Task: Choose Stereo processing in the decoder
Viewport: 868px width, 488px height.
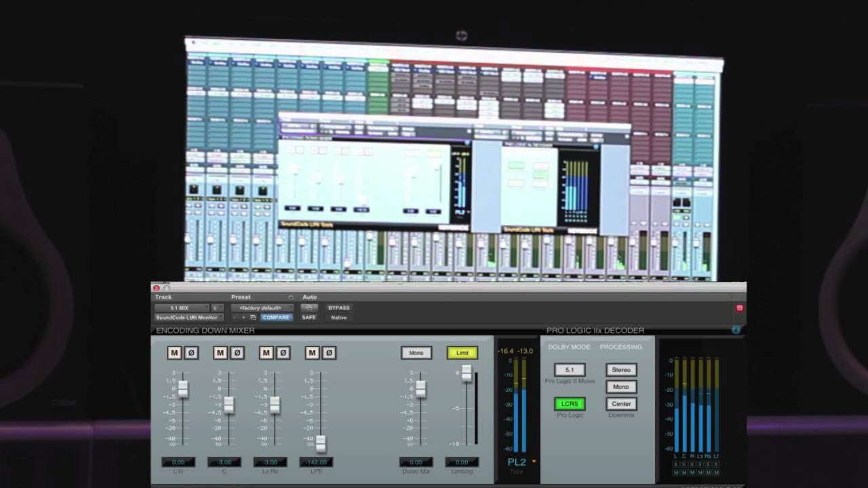Action: (x=621, y=370)
